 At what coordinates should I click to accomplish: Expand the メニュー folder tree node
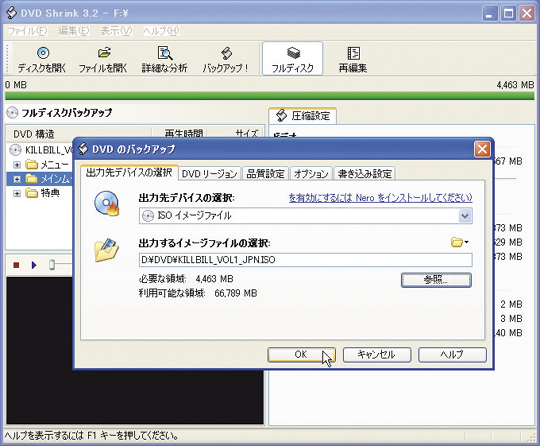click(17, 165)
